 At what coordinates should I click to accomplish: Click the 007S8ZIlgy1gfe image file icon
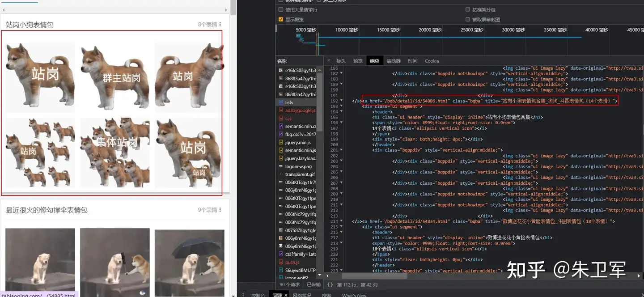pyautogui.click(x=280, y=230)
